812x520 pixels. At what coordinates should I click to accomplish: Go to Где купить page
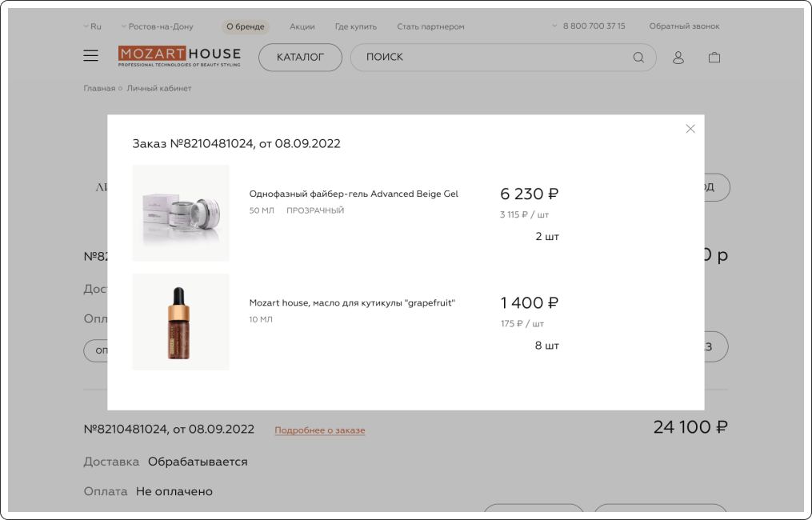356,26
